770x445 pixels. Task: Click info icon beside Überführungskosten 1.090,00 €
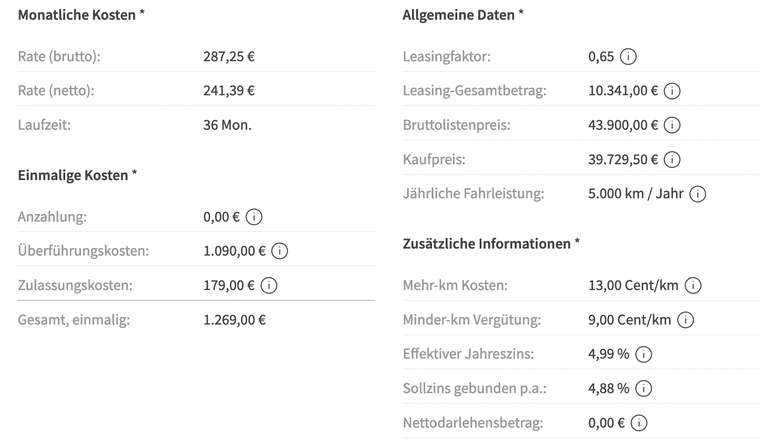point(279,251)
